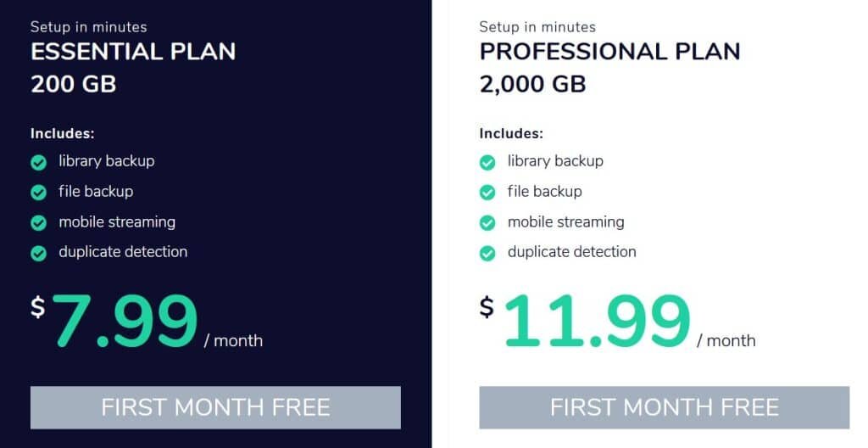Click Professional Plan duplicate detection checkmark icon
868x448 pixels.
[x=487, y=254]
